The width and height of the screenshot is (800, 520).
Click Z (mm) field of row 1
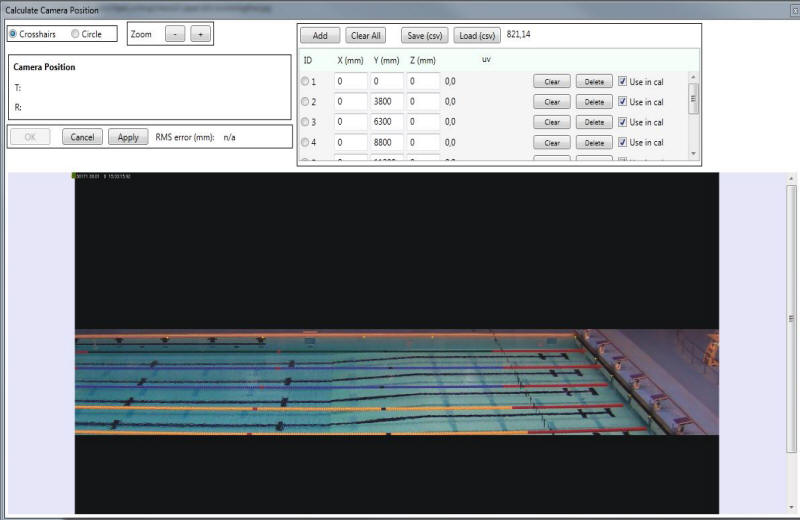coord(423,81)
